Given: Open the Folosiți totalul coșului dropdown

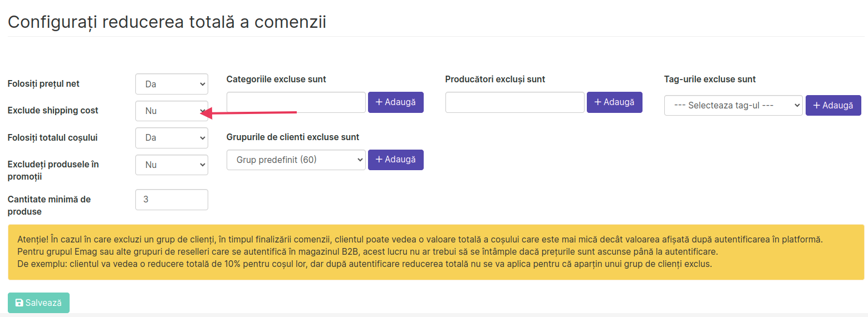Looking at the screenshot, I should (171, 138).
